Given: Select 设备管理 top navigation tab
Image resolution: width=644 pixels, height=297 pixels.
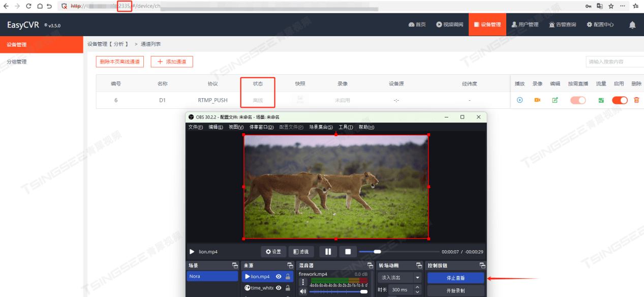Looking at the screenshot, I should pos(487,24).
